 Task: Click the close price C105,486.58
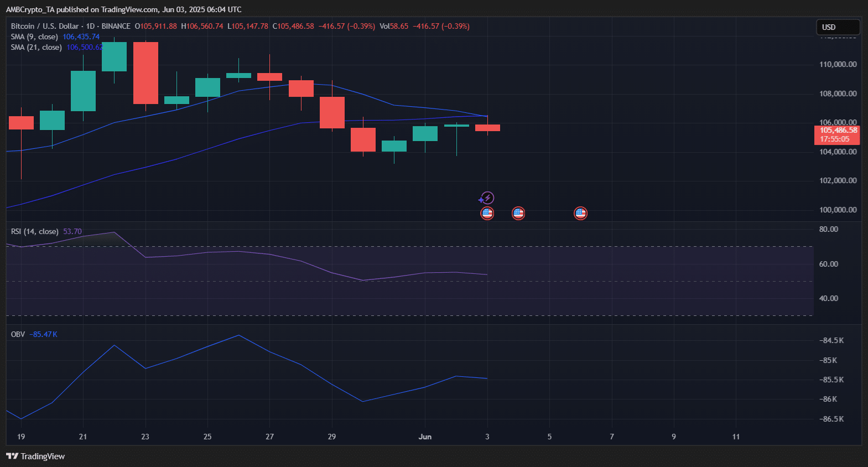click(293, 26)
